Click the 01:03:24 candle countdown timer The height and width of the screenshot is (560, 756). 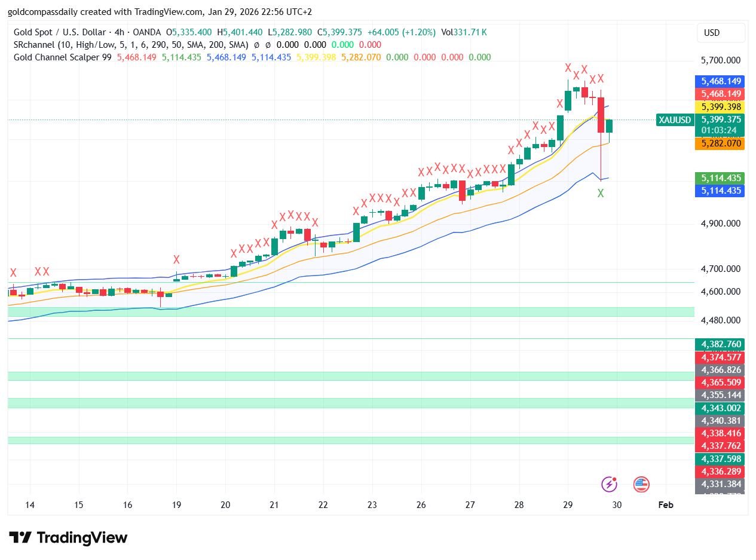720,130
